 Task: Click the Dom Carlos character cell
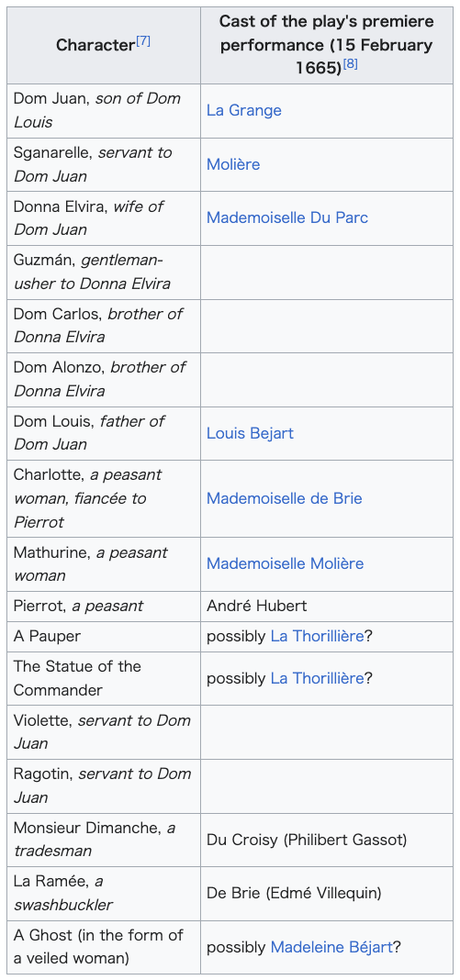coord(104,326)
